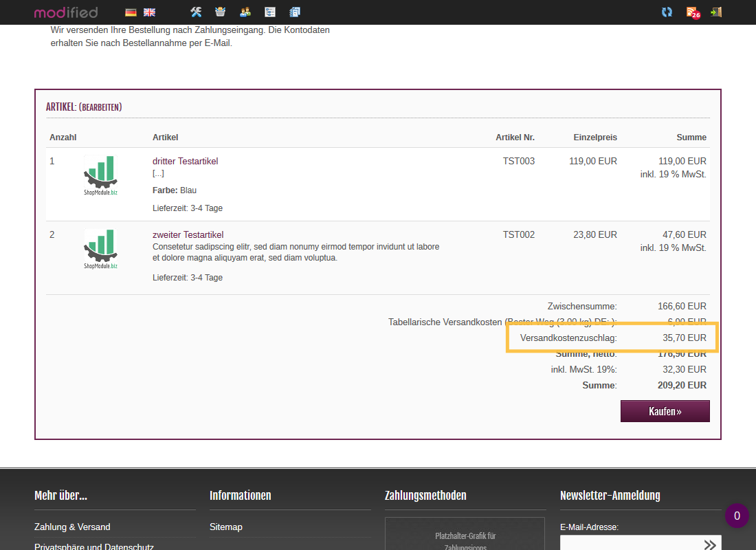Click the logout door icon
Screen dimensions: 756x550
pyautogui.click(x=716, y=12)
